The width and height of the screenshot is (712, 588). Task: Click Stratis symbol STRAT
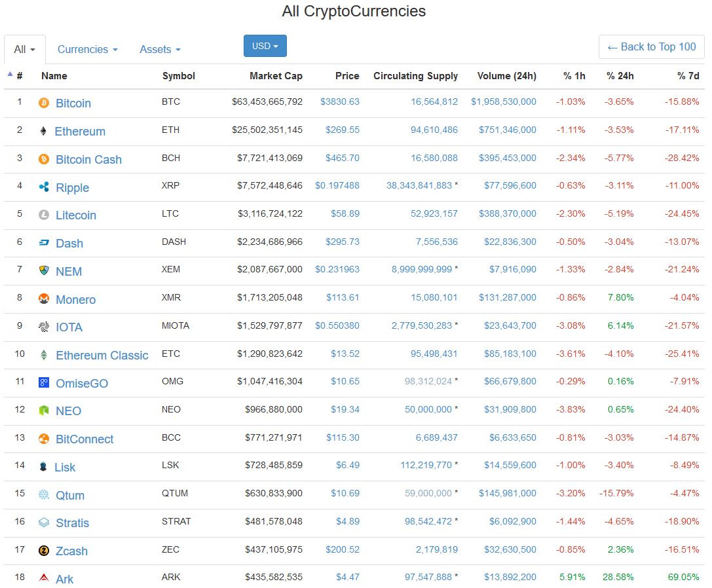(176, 521)
